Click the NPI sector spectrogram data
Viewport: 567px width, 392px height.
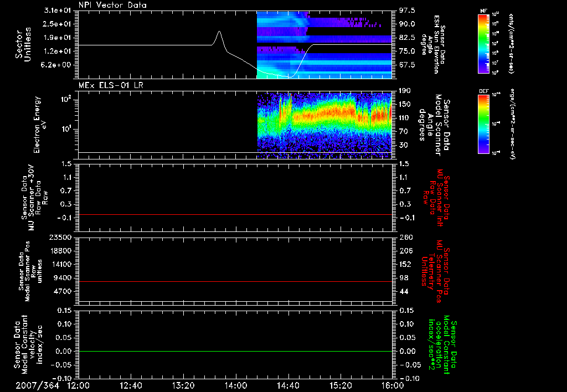(324, 44)
